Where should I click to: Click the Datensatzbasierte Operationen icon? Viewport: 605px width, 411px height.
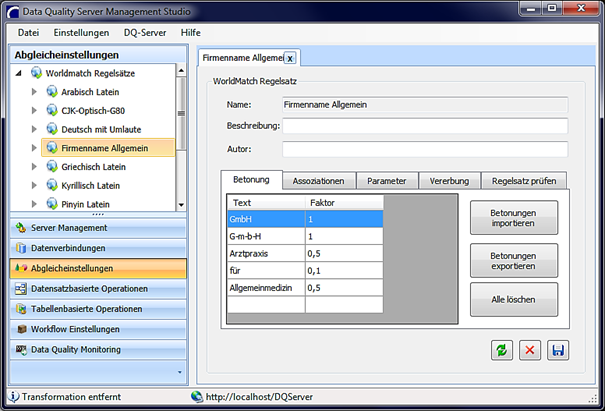click(x=21, y=288)
